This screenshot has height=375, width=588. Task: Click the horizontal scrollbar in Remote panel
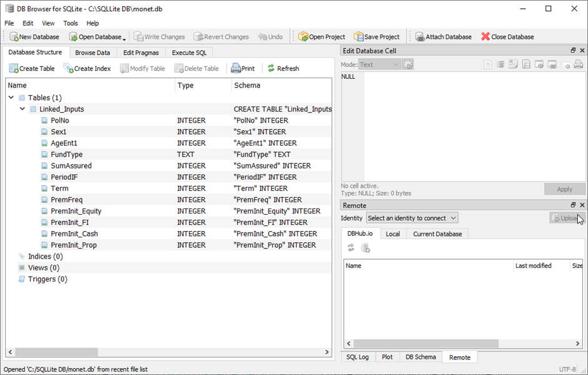[x=425, y=344]
